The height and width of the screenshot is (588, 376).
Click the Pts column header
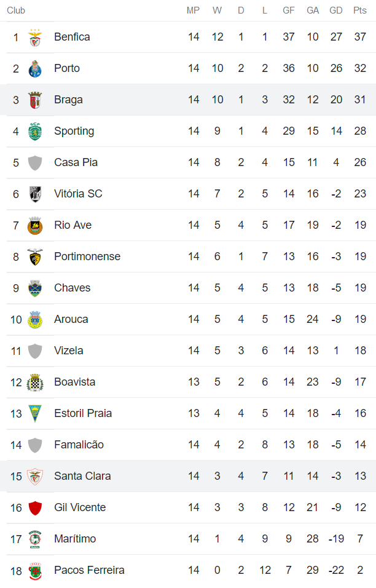pyautogui.click(x=359, y=10)
